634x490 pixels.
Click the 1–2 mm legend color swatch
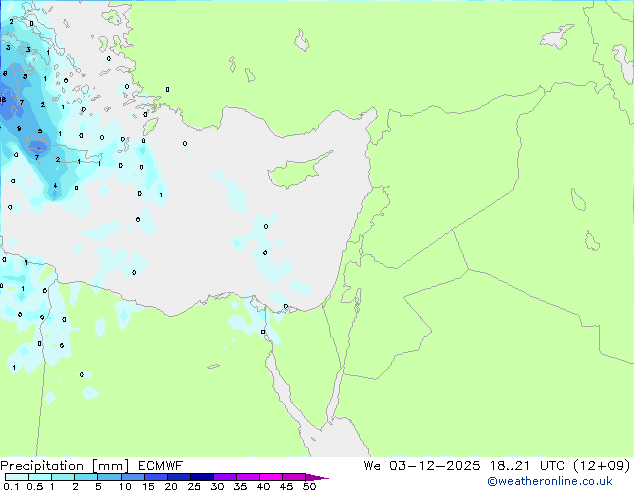[x=63, y=477]
